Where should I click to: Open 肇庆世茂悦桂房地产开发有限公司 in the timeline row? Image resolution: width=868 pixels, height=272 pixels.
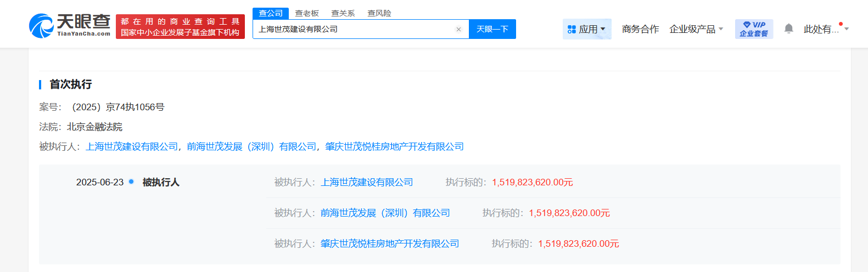[x=390, y=243]
